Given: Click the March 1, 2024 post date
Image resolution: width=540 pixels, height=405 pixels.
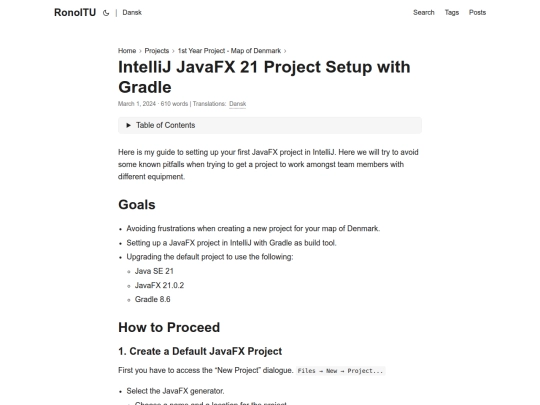Looking at the screenshot, I should 137,104.
